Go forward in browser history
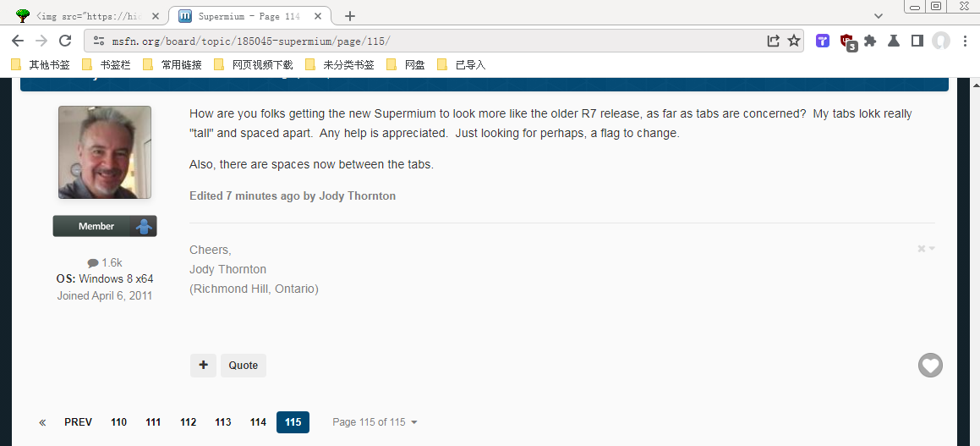This screenshot has width=980, height=446. tap(41, 41)
